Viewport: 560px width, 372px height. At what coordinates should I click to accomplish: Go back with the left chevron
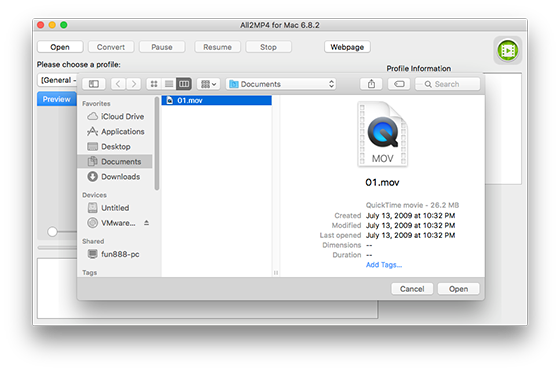tap(118, 84)
